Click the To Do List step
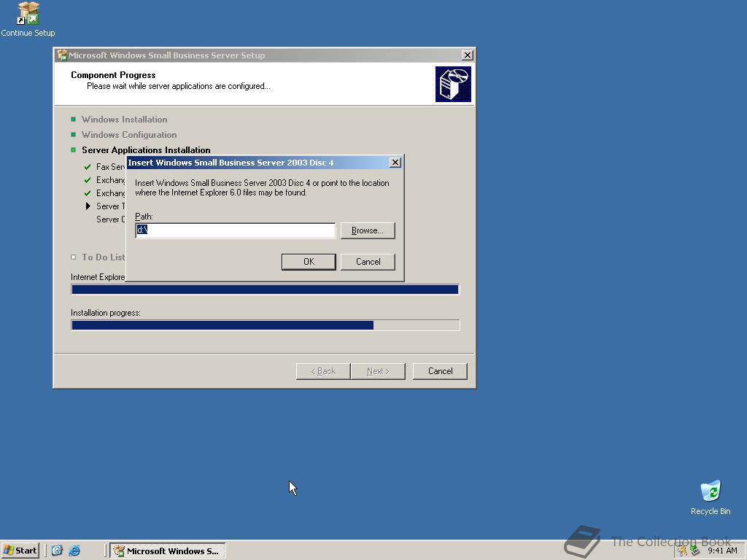Screen dimensions: 747x560 tap(104, 257)
